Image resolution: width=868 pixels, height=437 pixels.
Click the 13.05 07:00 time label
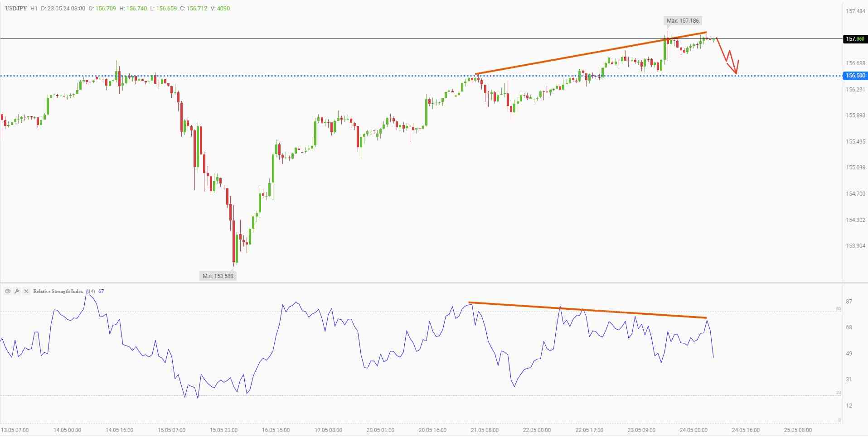[x=15, y=430]
